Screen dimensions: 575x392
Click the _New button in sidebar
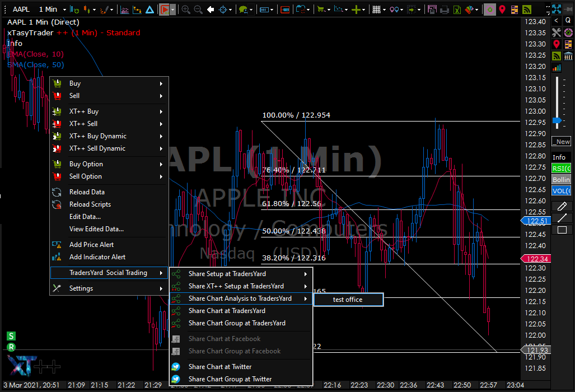coord(562,142)
